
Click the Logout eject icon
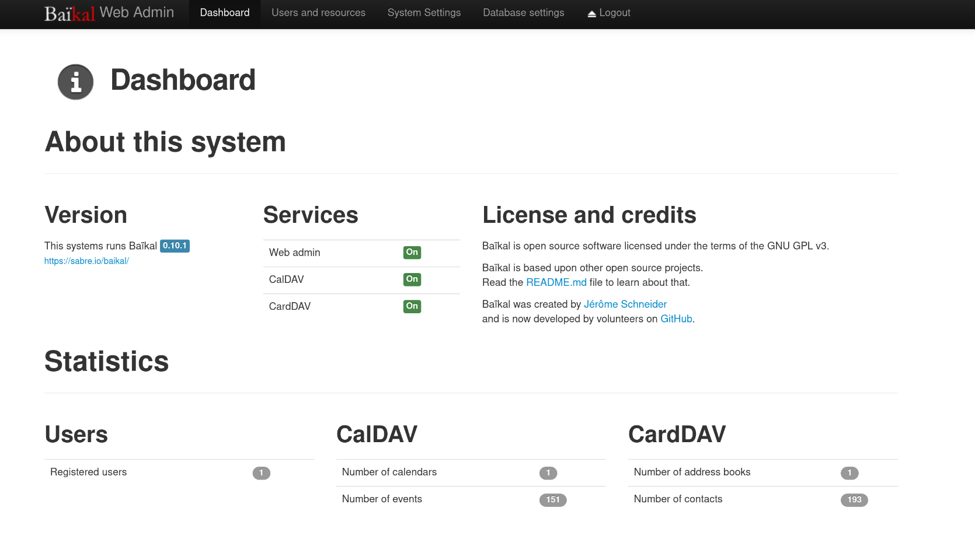click(x=591, y=13)
